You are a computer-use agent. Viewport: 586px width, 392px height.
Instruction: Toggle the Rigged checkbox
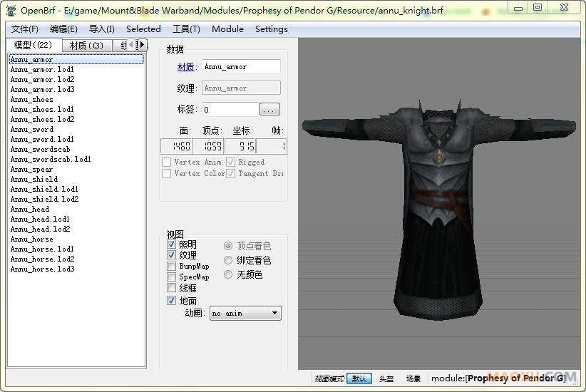coord(230,163)
